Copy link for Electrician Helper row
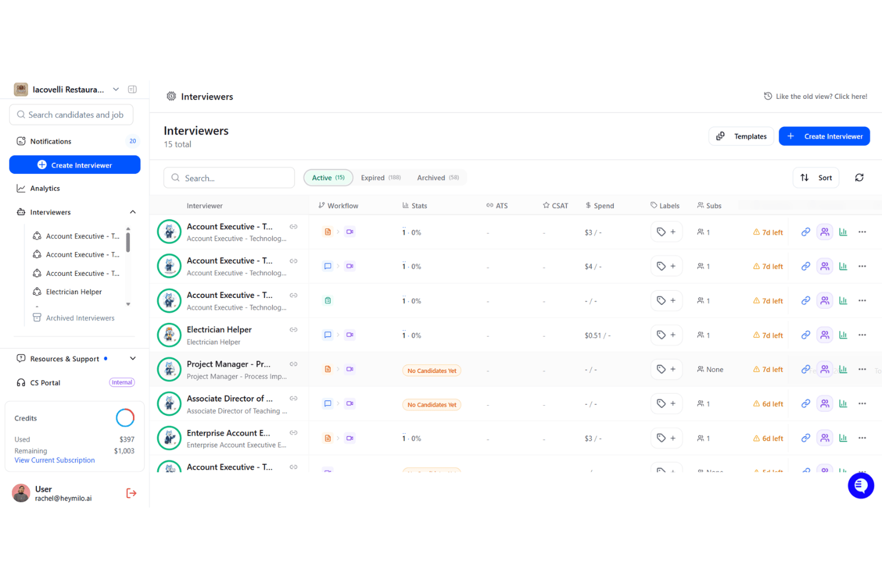 tap(805, 335)
